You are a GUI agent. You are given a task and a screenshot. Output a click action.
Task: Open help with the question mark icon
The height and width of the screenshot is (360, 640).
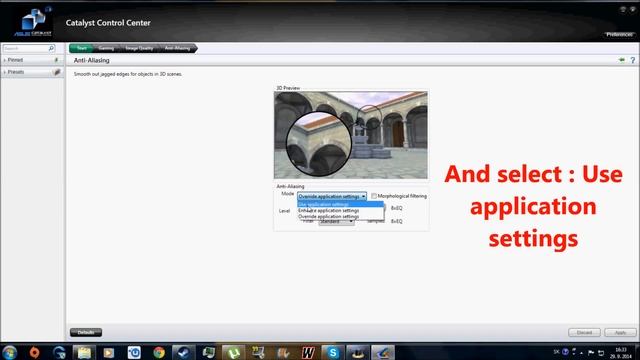tap(632, 60)
